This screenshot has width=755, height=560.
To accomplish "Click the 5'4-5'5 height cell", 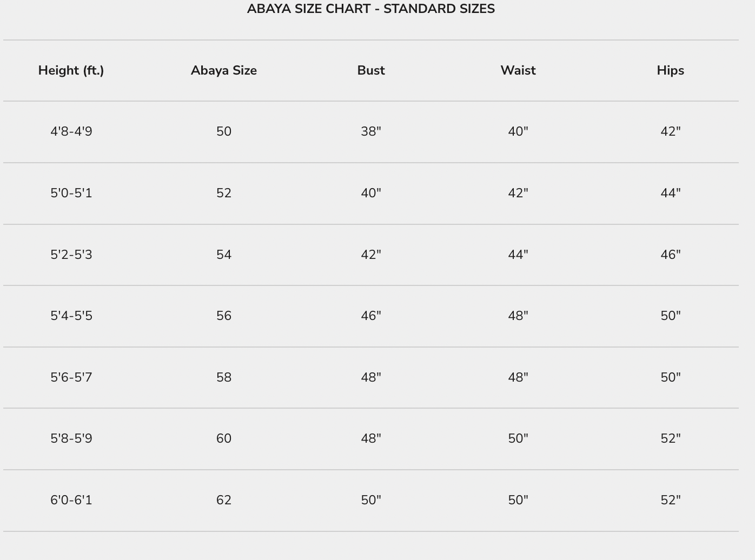I will pyautogui.click(x=71, y=316).
